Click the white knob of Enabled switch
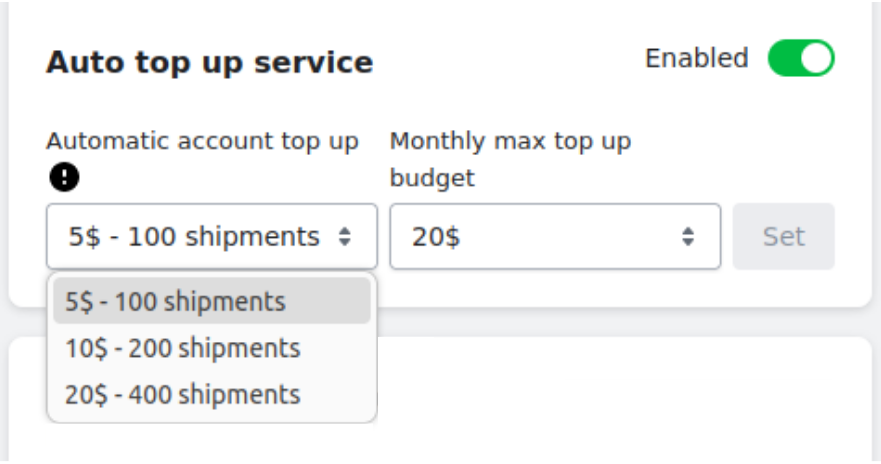This screenshot has width=881, height=464. pos(817,59)
